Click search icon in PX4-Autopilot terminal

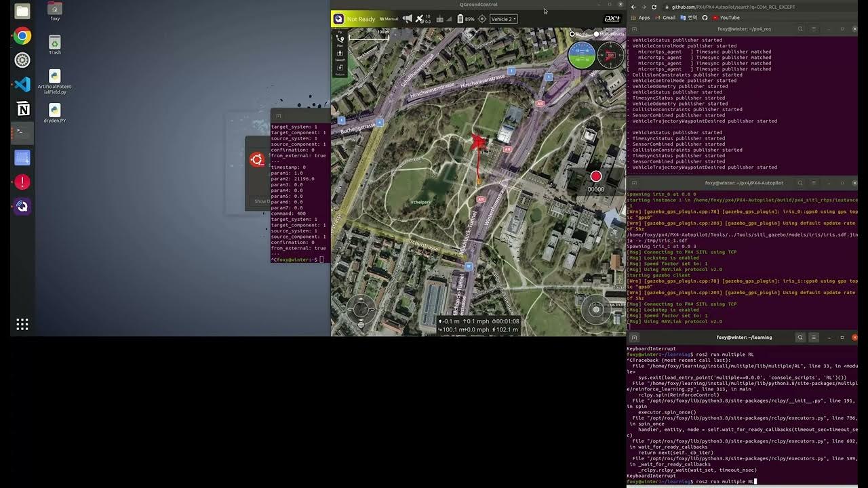[800, 183]
